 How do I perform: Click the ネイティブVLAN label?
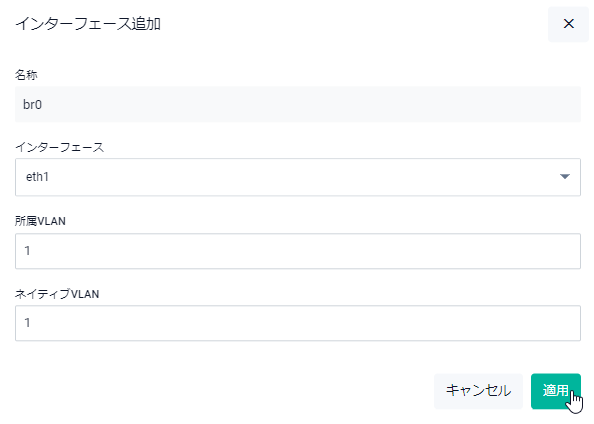(57, 294)
